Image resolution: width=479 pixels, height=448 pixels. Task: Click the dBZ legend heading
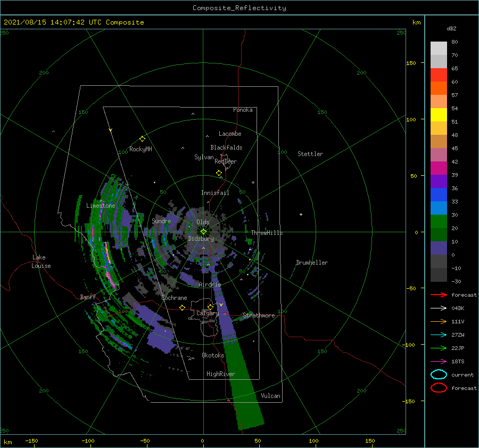click(x=451, y=28)
